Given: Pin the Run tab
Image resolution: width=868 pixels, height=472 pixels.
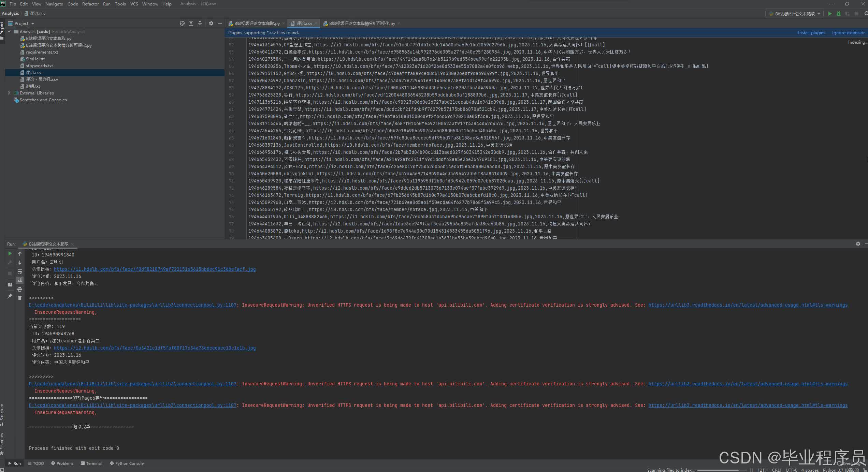Looking at the screenshot, I should [x=10, y=296].
